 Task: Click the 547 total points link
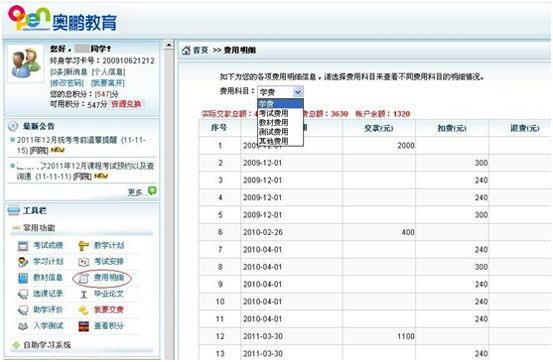[x=103, y=94]
